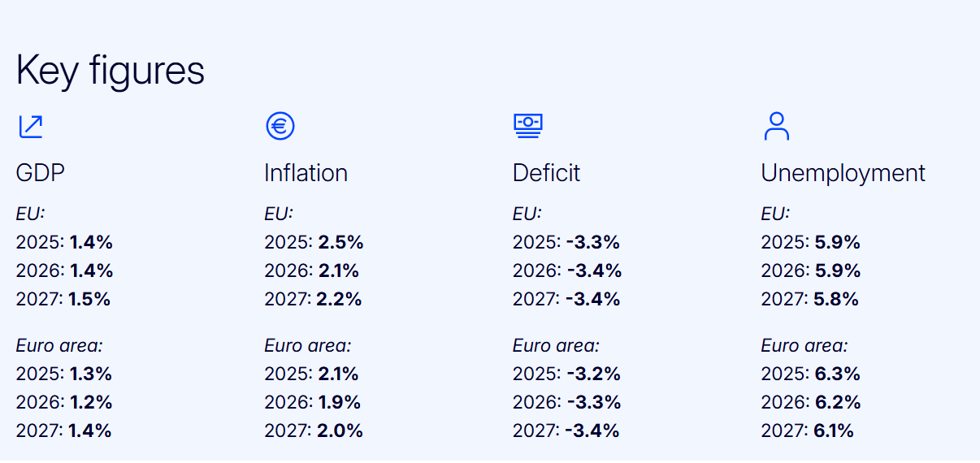Image resolution: width=980 pixels, height=463 pixels.
Task: Click Euro area 2026 GDP value 1.2%
Action: click(x=90, y=402)
